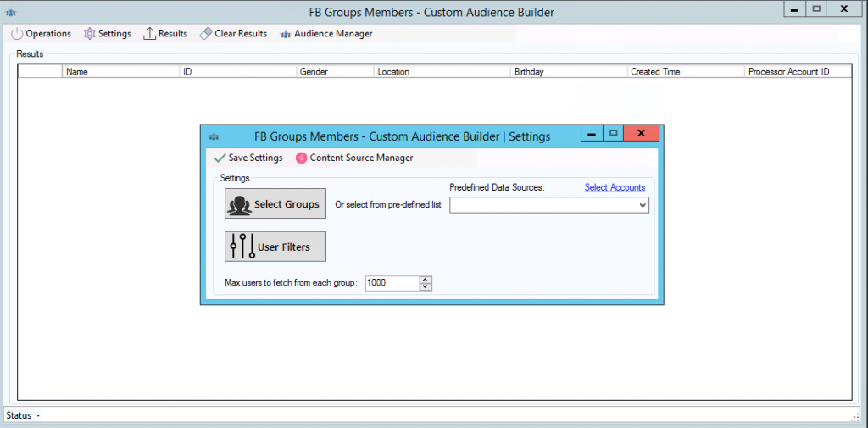Sort by the Processor Account ID column header
The height and width of the screenshot is (428, 868).
[x=798, y=71]
